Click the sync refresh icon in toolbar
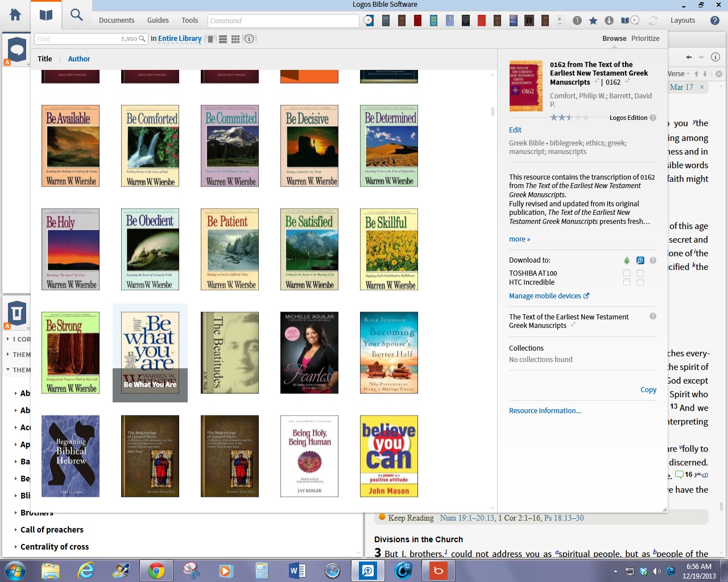728x582 pixels. pyautogui.click(x=653, y=20)
